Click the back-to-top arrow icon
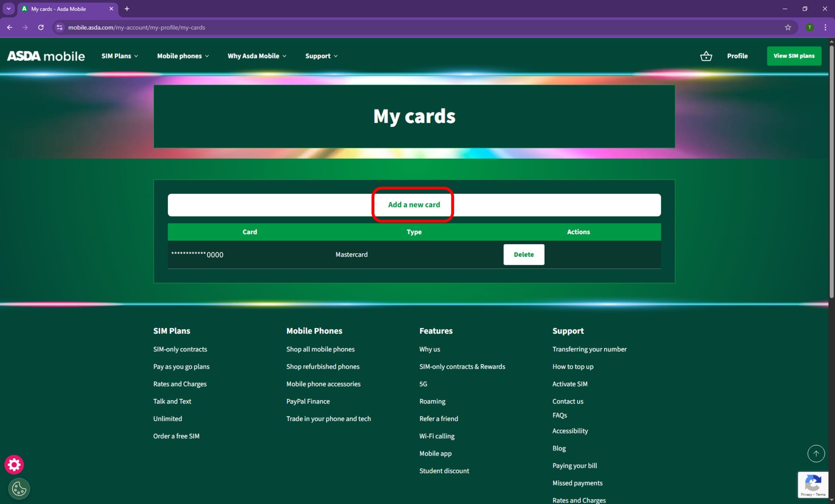The height and width of the screenshot is (504, 835). (816, 453)
